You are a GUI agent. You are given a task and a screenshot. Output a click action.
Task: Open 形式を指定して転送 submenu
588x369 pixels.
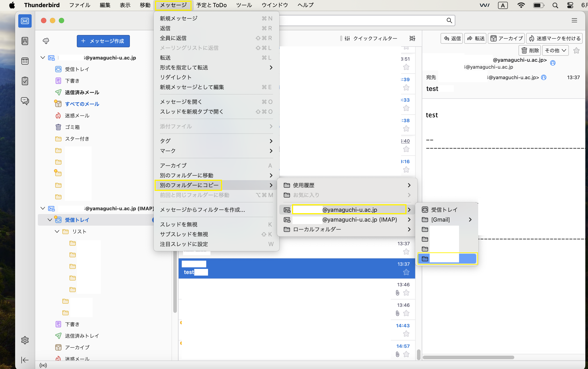click(x=216, y=68)
